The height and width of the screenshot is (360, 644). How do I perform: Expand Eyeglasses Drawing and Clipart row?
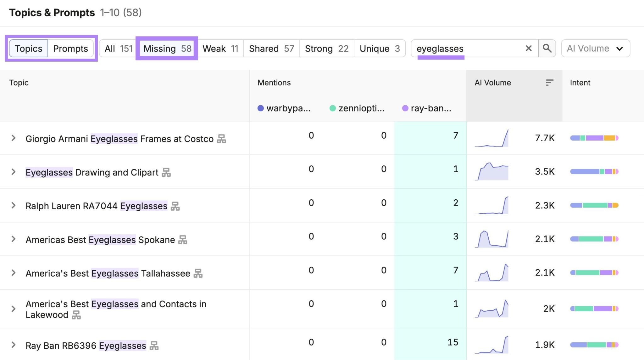pos(13,172)
